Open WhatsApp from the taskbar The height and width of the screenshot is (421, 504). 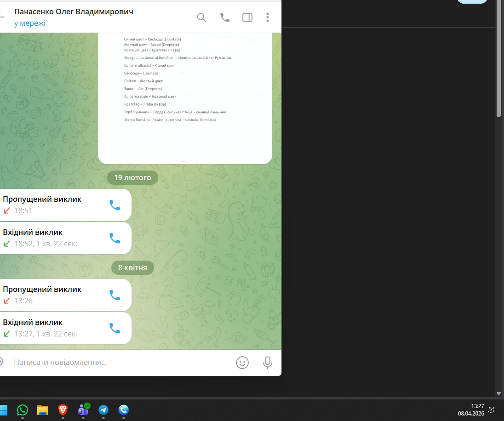point(23,410)
